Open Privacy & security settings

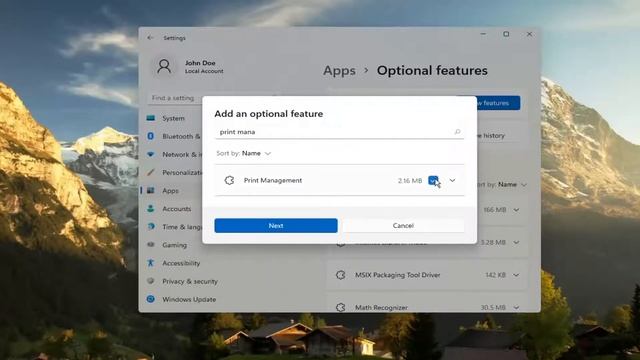point(190,281)
